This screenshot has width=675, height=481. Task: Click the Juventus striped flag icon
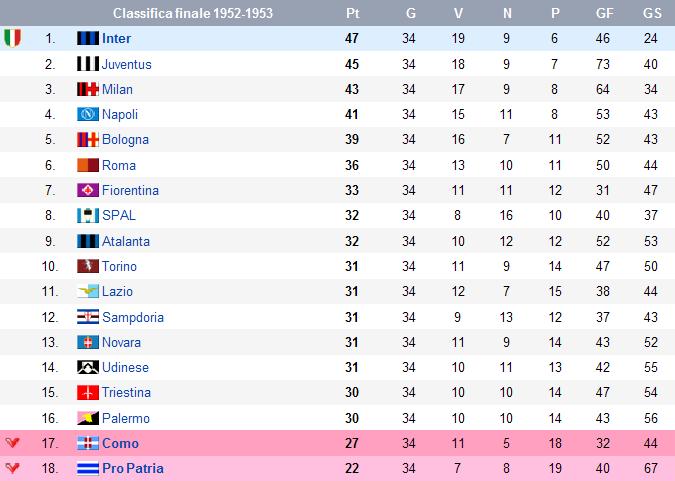88,64
